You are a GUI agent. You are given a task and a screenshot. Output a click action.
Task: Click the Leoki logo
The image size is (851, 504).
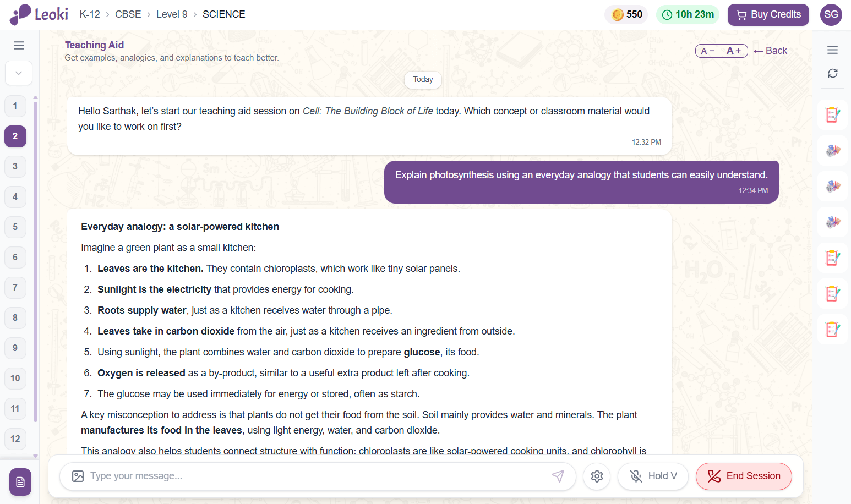tap(39, 14)
